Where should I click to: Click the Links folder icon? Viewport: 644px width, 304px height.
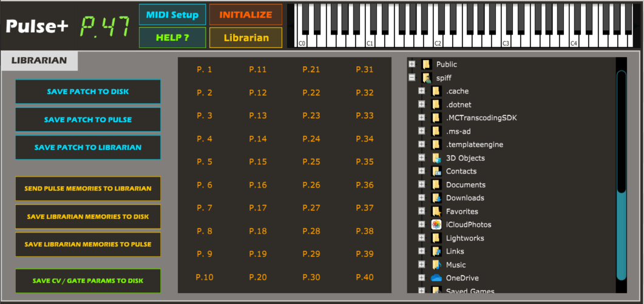pos(436,251)
